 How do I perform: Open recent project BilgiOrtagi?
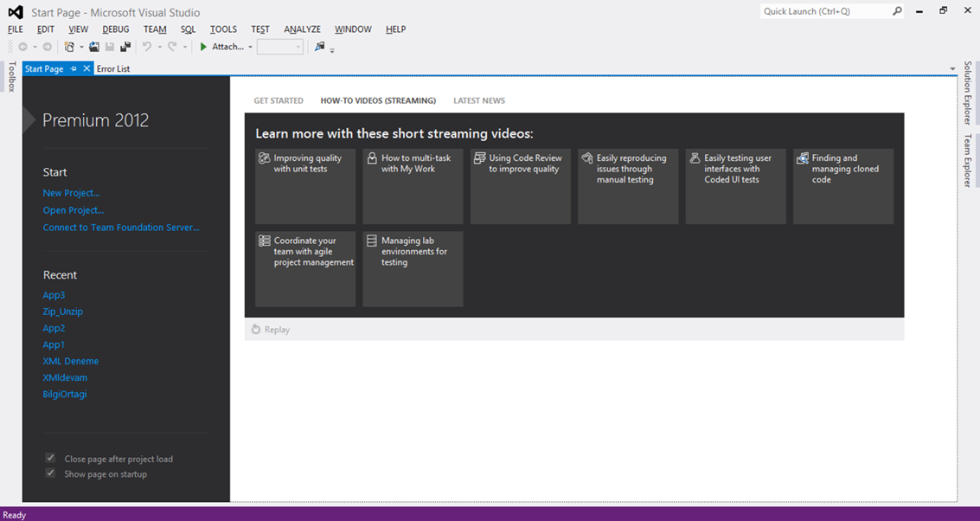tap(64, 394)
